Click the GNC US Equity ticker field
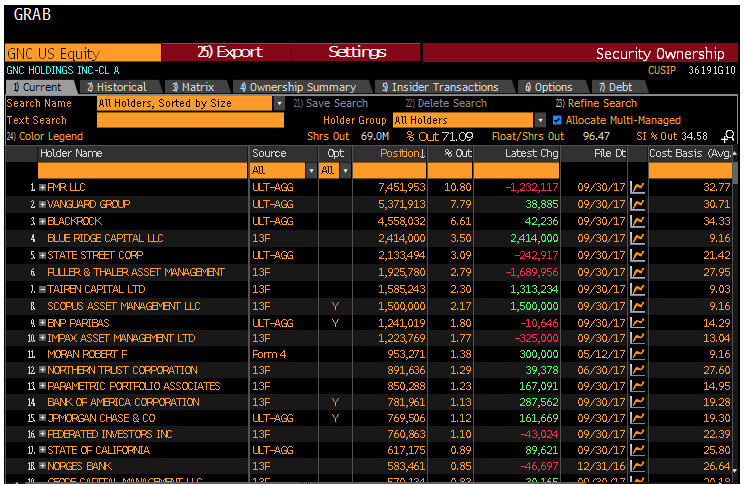Image resolution: width=744 pixels, height=484 pixels. click(x=83, y=53)
